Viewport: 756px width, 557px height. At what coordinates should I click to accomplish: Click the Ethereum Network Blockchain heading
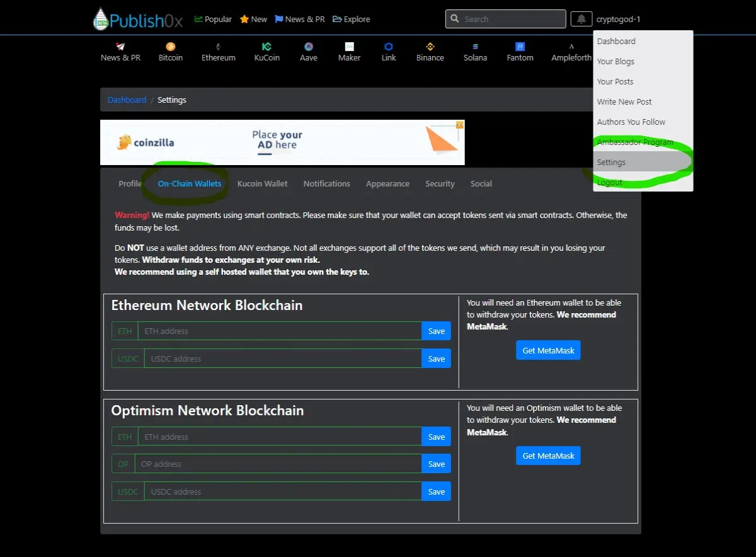[207, 305]
